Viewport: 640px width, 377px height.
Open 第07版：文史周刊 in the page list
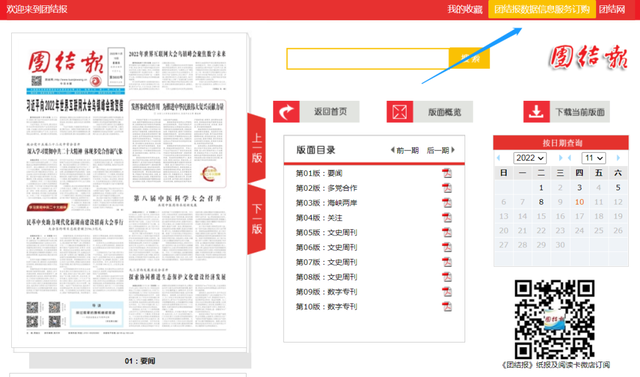tap(326, 262)
